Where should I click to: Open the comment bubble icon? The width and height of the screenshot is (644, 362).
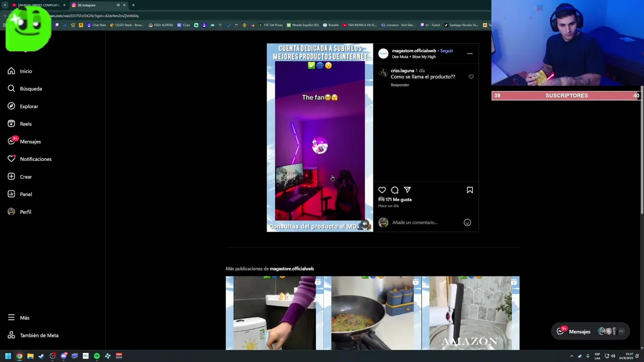point(394,190)
